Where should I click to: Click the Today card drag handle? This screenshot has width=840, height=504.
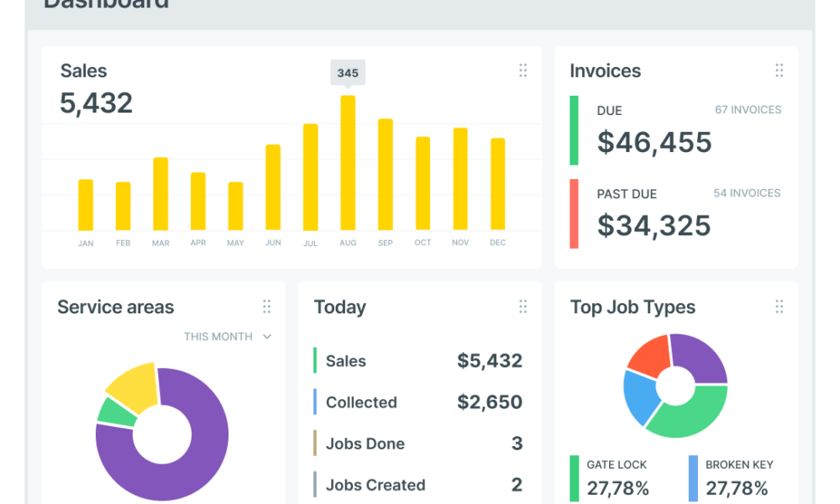522,307
